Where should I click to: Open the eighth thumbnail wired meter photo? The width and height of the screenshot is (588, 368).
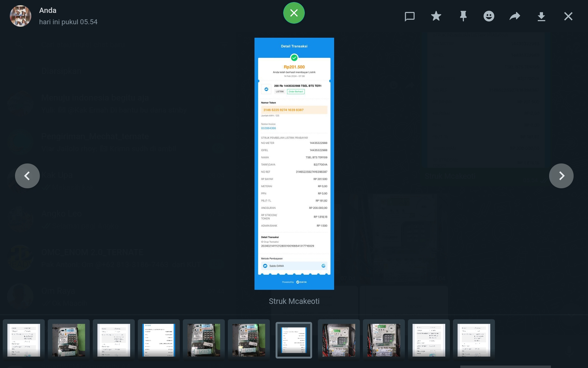pos(339,340)
